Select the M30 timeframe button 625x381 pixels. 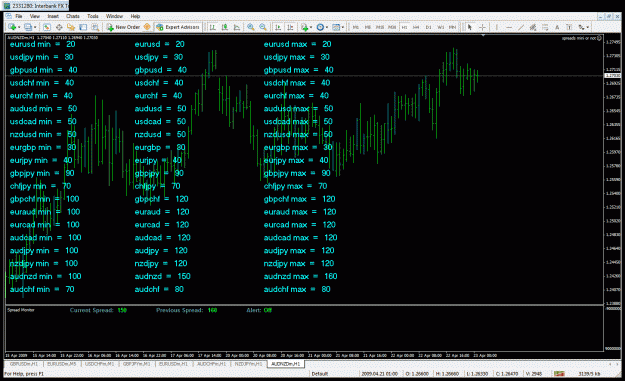392,27
